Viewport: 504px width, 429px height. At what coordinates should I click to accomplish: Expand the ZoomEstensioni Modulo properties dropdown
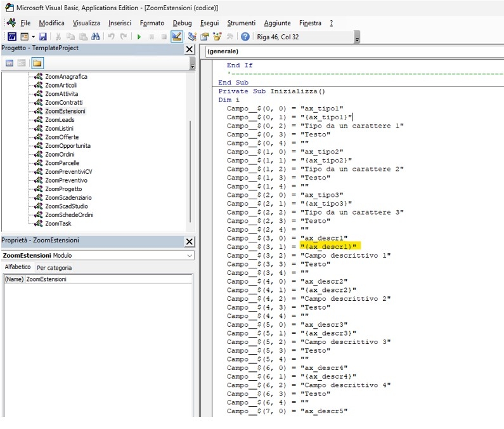click(190, 255)
